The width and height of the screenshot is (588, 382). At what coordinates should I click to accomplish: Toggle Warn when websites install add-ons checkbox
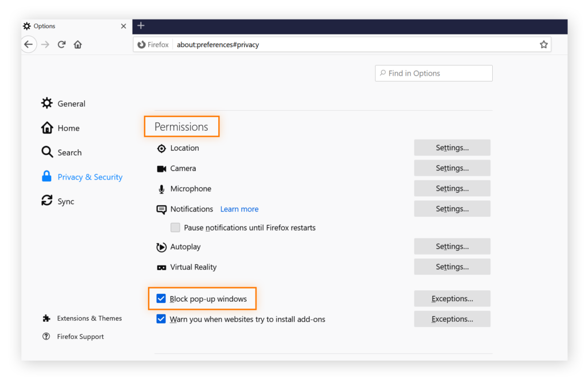161,319
